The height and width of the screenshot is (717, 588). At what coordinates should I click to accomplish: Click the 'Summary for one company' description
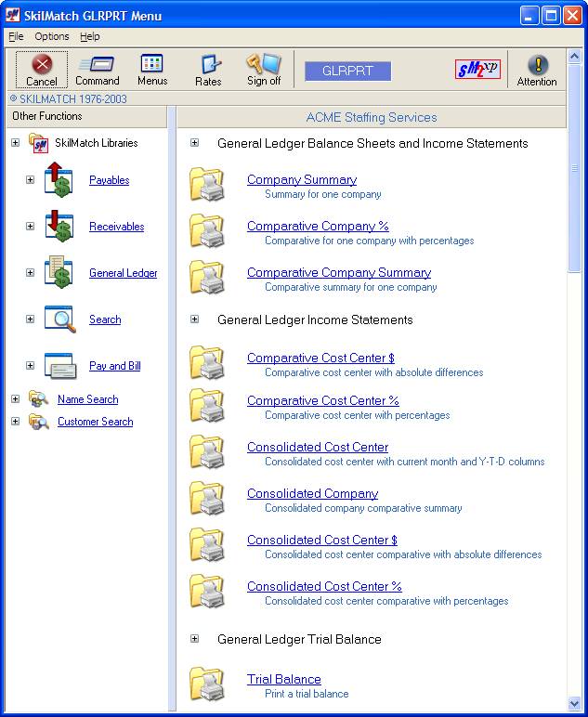coord(323,194)
